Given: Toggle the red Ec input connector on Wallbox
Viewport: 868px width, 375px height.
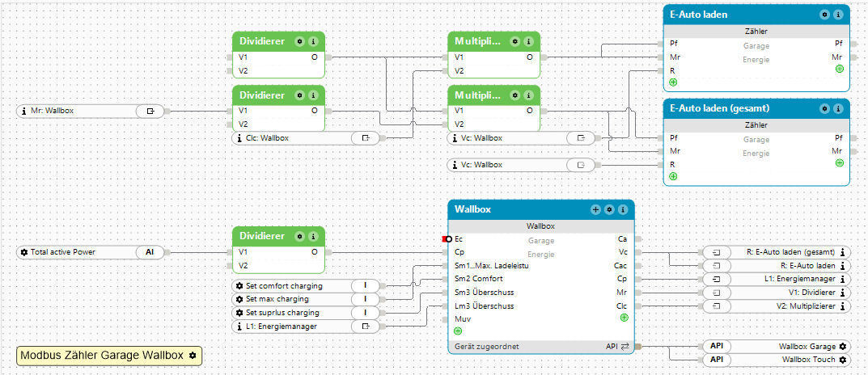Looking at the screenshot, I should 447,239.
